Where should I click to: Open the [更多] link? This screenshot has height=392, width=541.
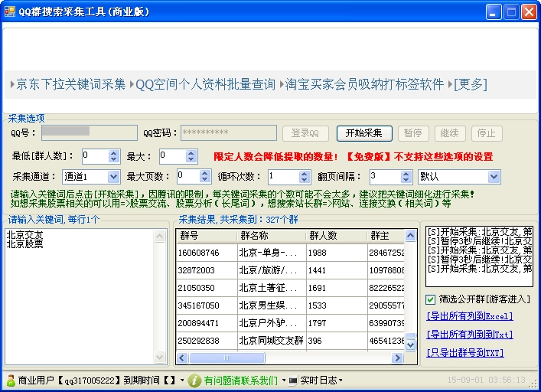click(471, 84)
